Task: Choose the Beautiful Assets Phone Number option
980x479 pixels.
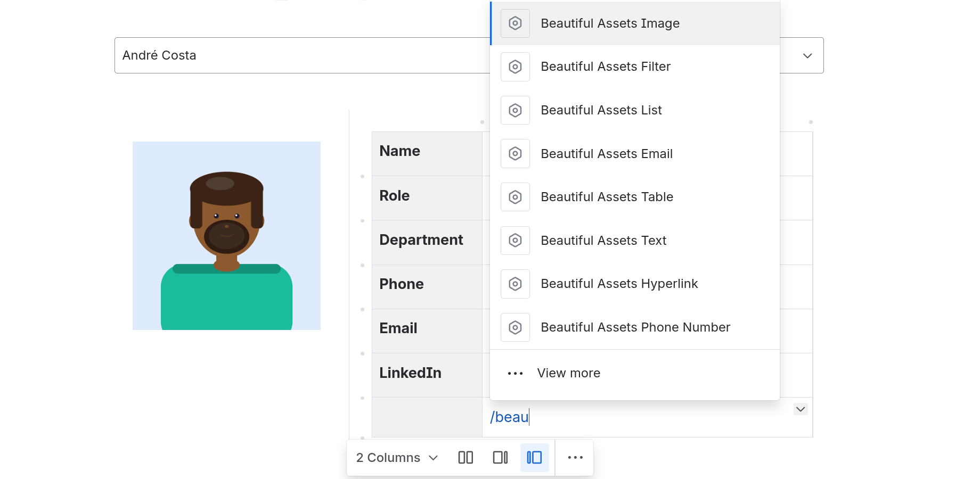Action: (x=635, y=327)
